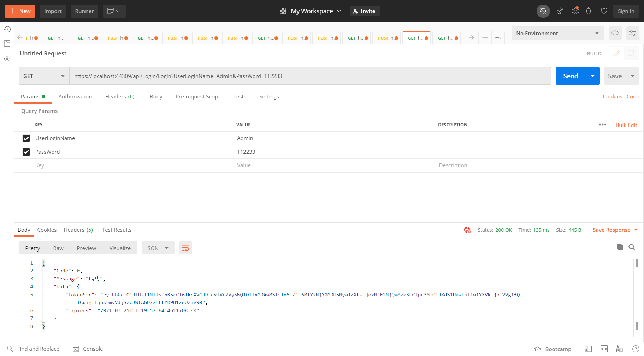Image resolution: width=644 pixels, height=356 pixels.
Task: Click the empty Key parameter field
Action: [x=132, y=165]
